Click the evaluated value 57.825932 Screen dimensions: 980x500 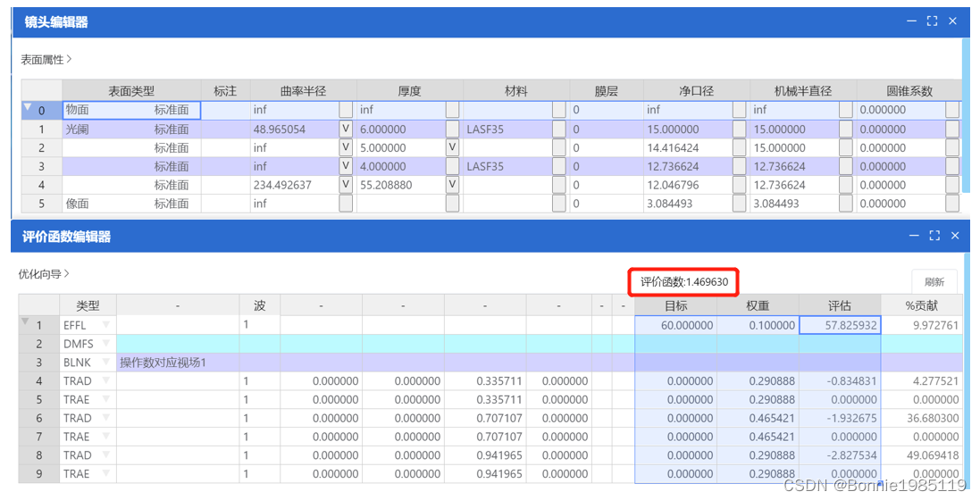[x=840, y=325]
